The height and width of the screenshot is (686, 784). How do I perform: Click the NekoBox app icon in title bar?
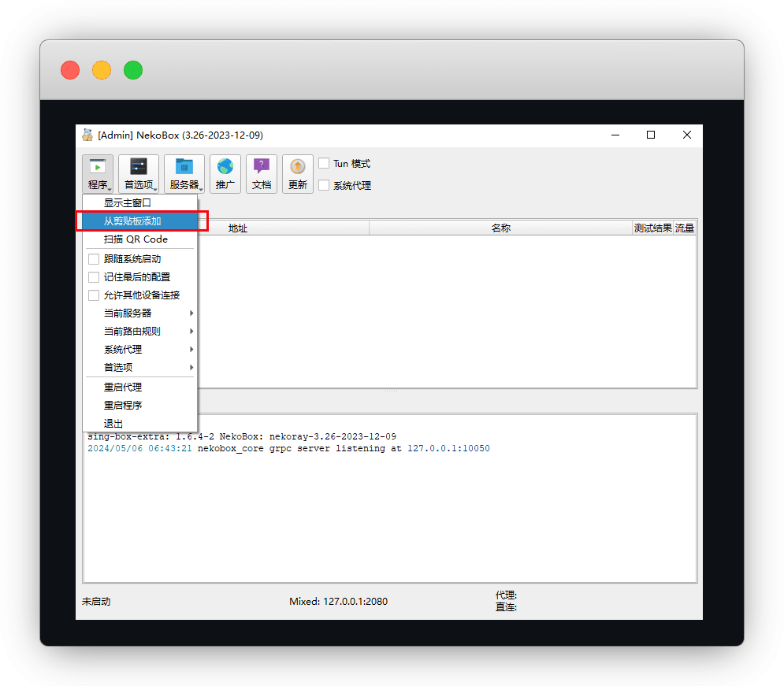87,135
